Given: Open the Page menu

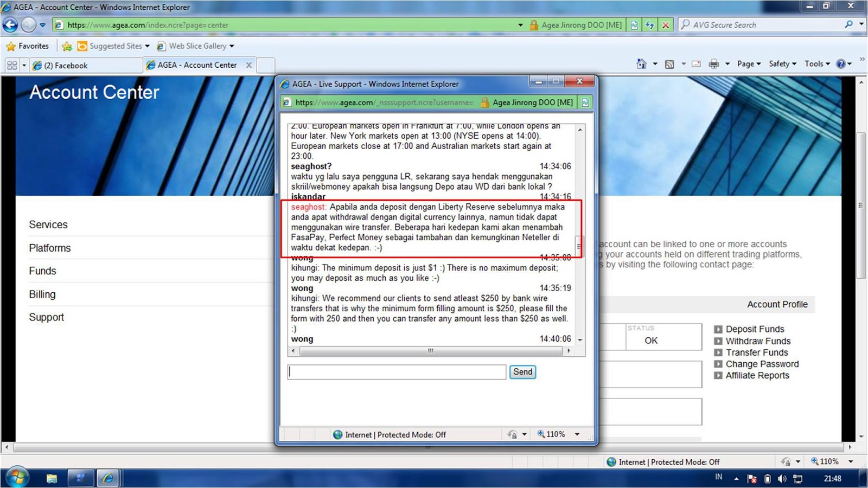Looking at the screenshot, I should pos(749,64).
